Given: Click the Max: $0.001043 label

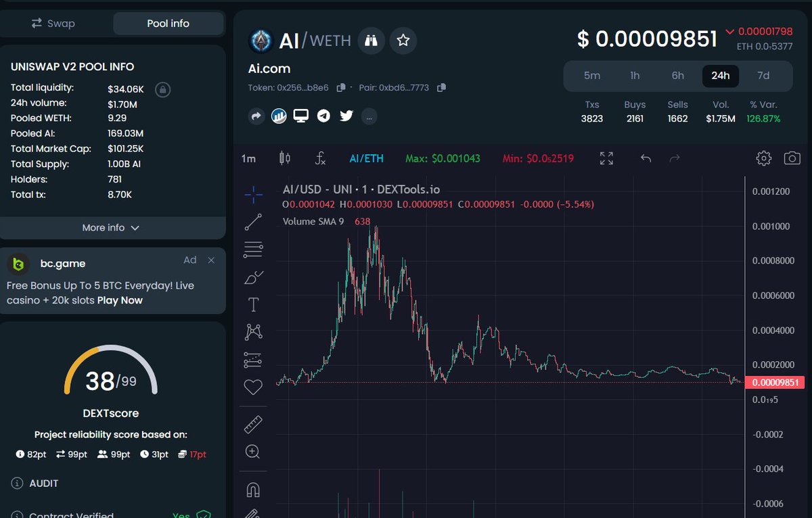Looking at the screenshot, I should [443, 158].
